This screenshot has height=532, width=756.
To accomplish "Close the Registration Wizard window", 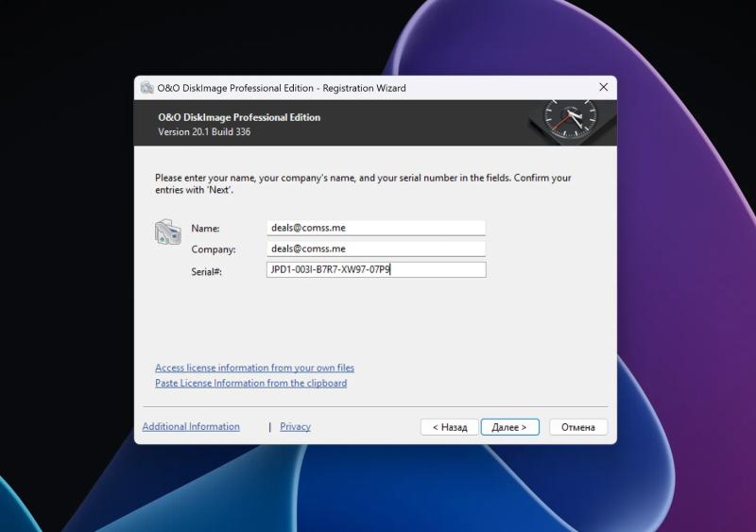I will click(603, 87).
